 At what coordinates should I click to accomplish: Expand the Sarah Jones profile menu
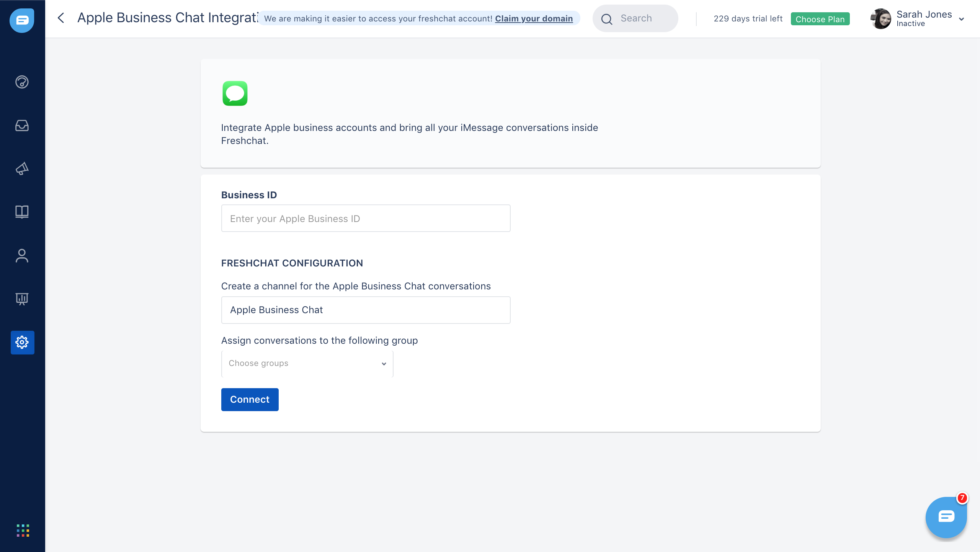click(961, 19)
